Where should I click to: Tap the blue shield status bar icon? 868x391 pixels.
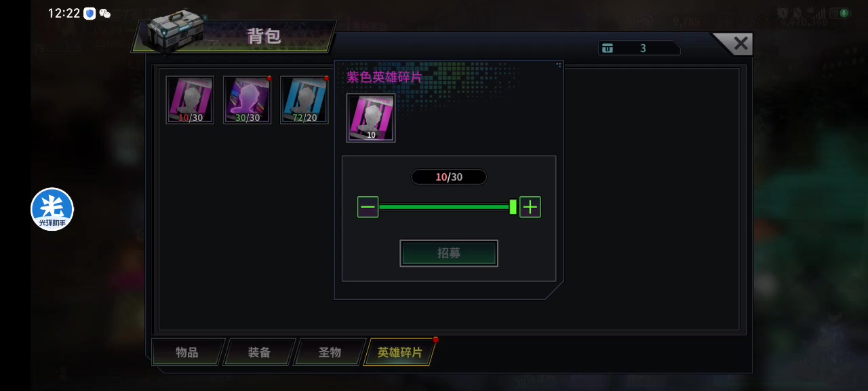[90, 14]
